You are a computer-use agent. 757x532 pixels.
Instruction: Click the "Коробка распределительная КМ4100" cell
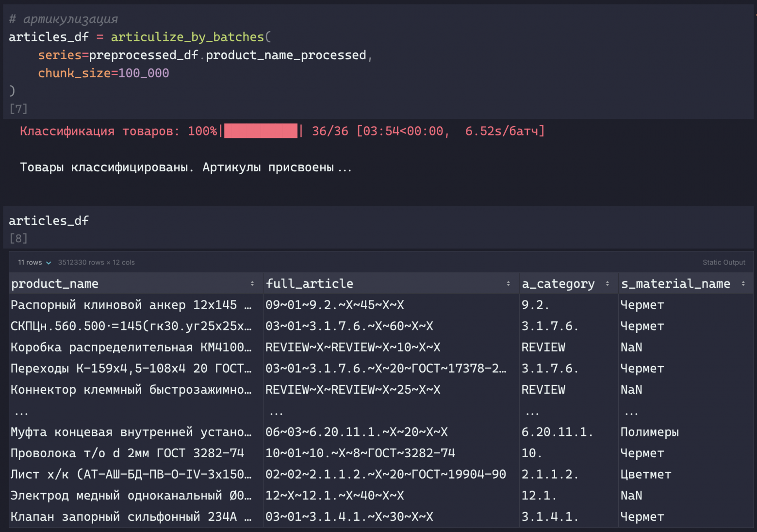tap(136, 348)
